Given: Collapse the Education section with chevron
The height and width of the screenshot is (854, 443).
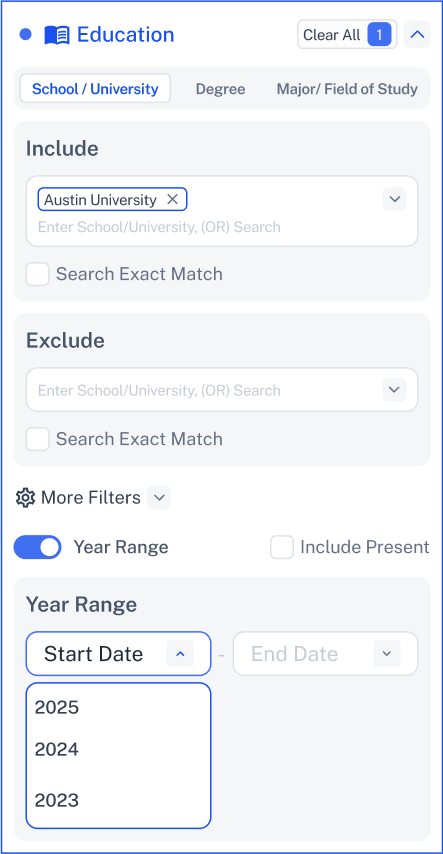Looking at the screenshot, I should tap(417, 34).
